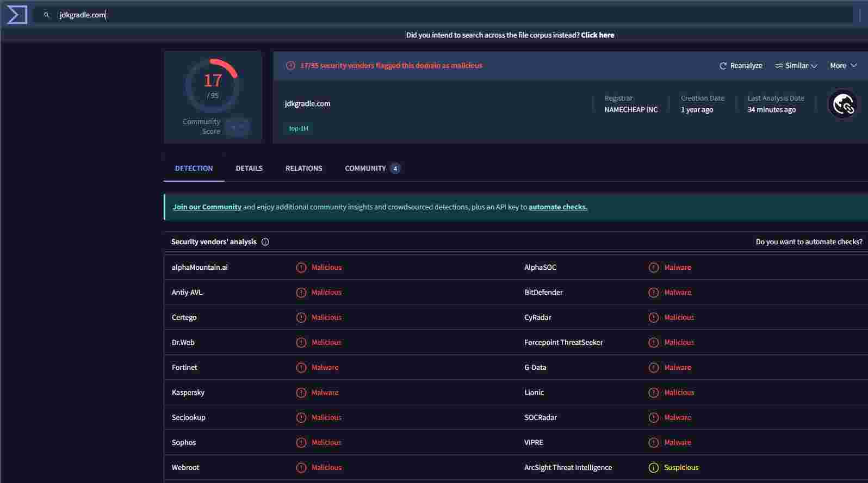
Task: Click the red alert icon beside flagged message
Action: point(291,65)
